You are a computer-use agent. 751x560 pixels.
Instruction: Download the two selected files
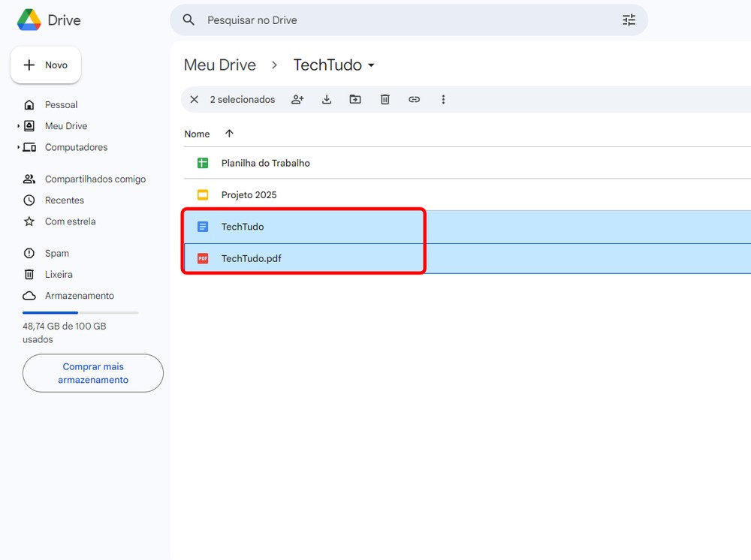327,99
